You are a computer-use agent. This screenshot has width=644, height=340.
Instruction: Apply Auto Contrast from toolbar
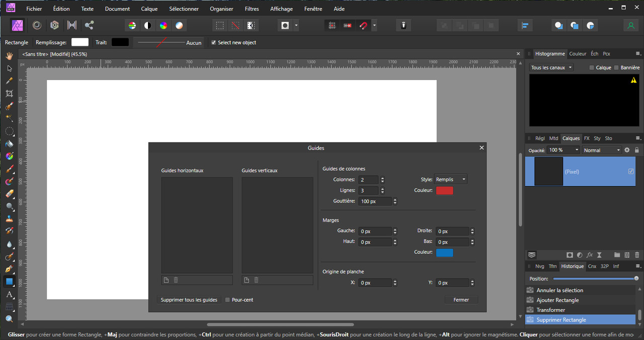148,25
